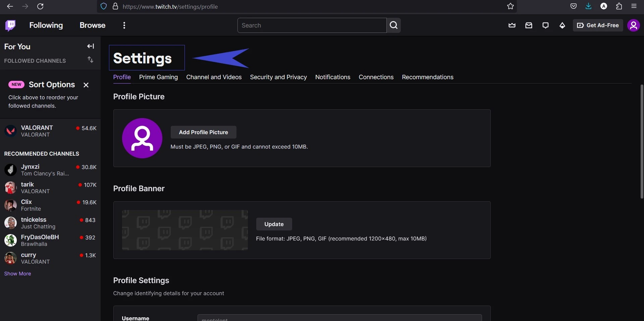Switch to Connections tab

click(x=376, y=77)
